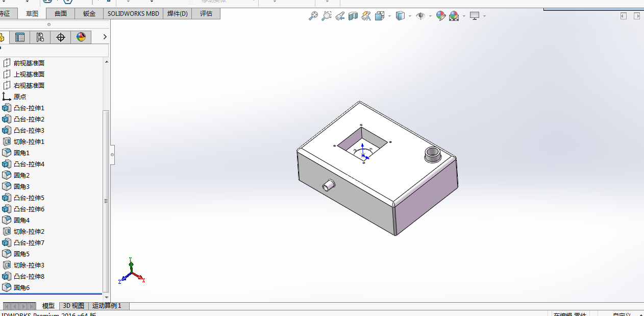Select feature 圆角6
The image size is (644, 316).
point(22,288)
